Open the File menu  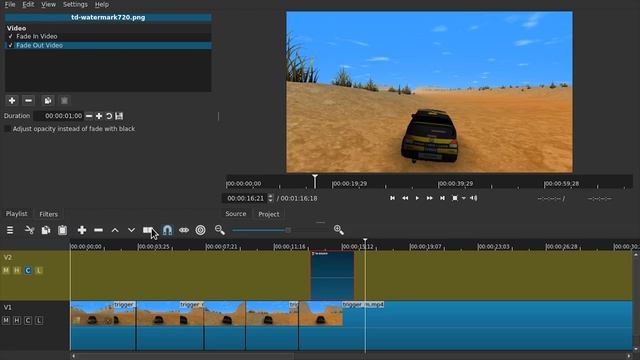coord(10,4)
